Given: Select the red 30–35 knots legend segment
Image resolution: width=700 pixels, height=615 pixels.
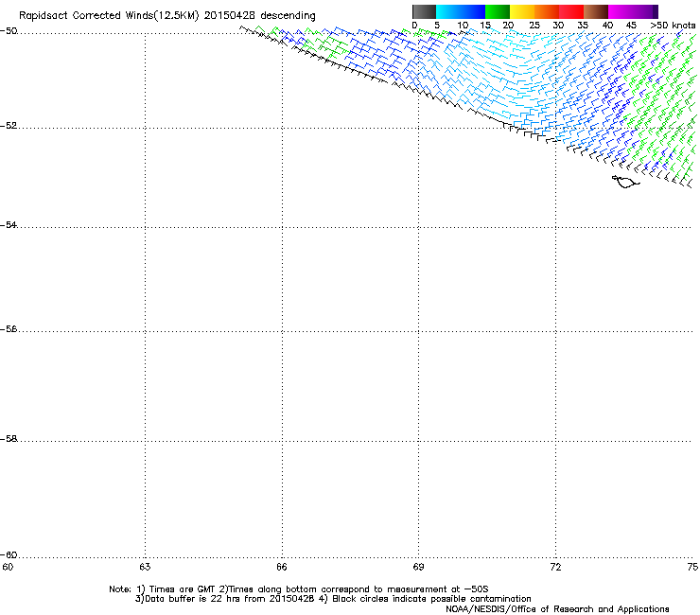Looking at the screenshot, I should (x=571, y=11).
